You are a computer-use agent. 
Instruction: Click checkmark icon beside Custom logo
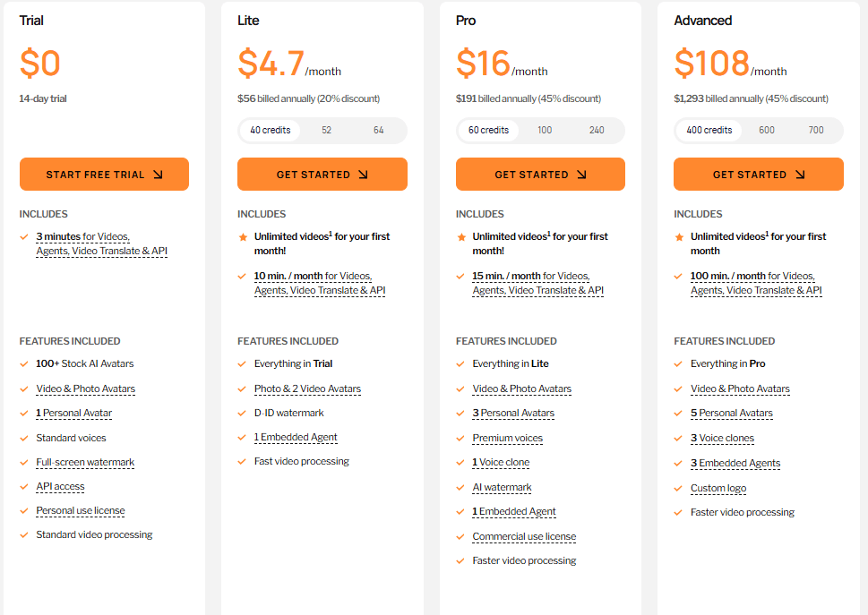[679, 489]
